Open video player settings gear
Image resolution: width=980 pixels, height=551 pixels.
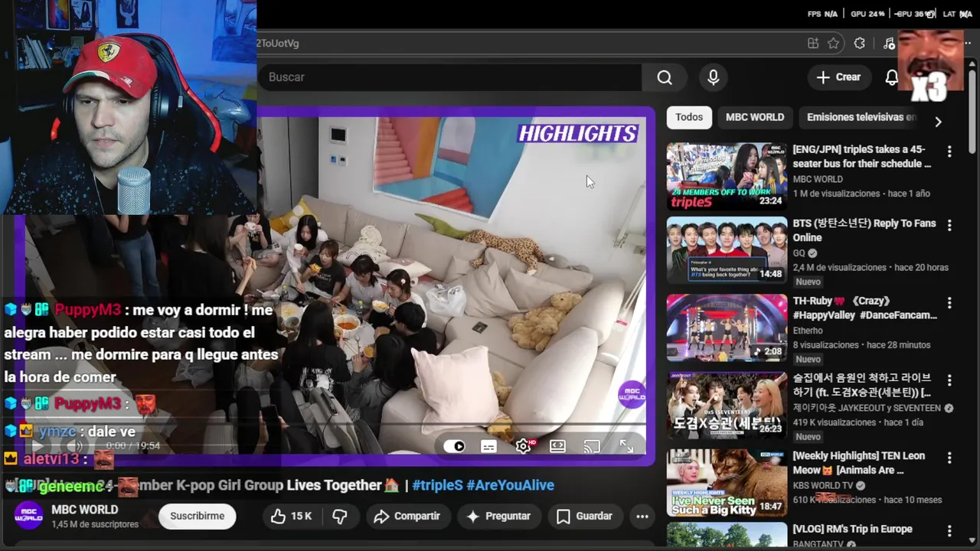point(524,446)
